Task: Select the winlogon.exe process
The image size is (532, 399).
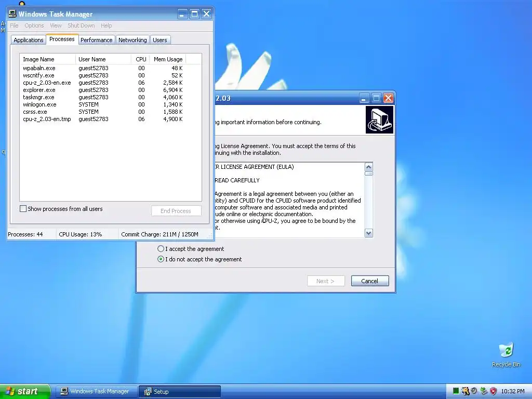Action: click(39, 104)
